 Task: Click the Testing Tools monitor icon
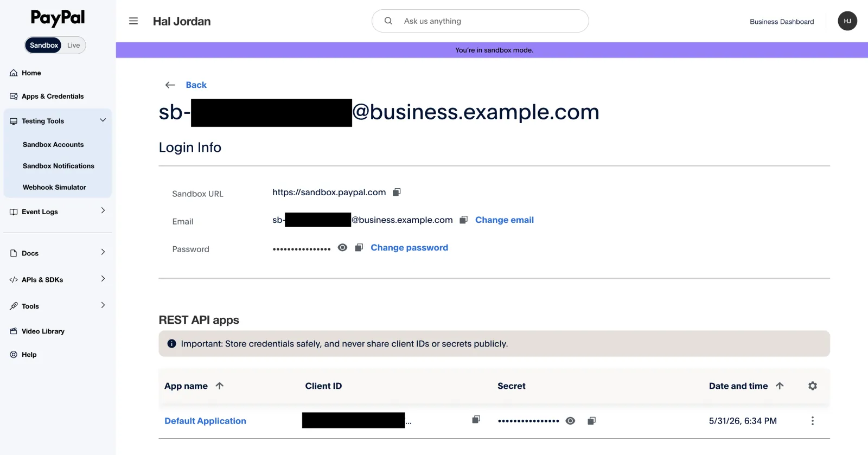coord(14,121)
